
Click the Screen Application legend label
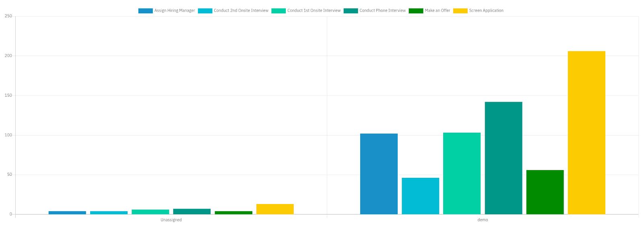(x=486, y=11)
